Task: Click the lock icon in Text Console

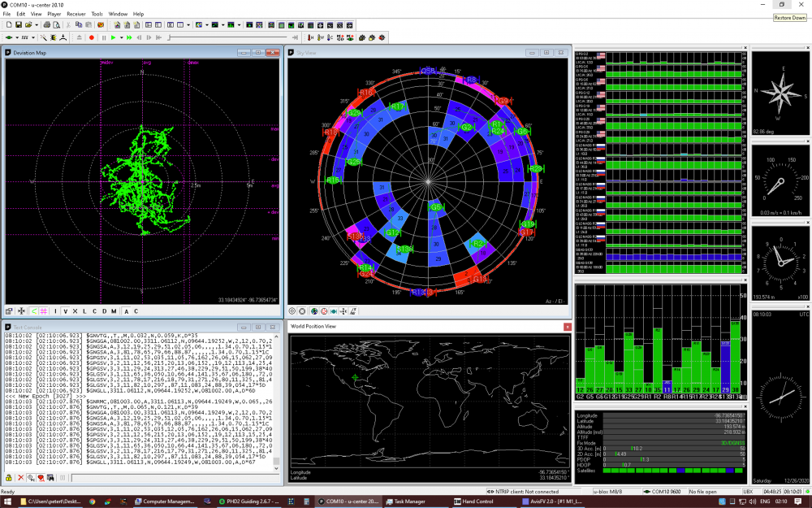Action: pyautogui.click(x=9, y=478)
